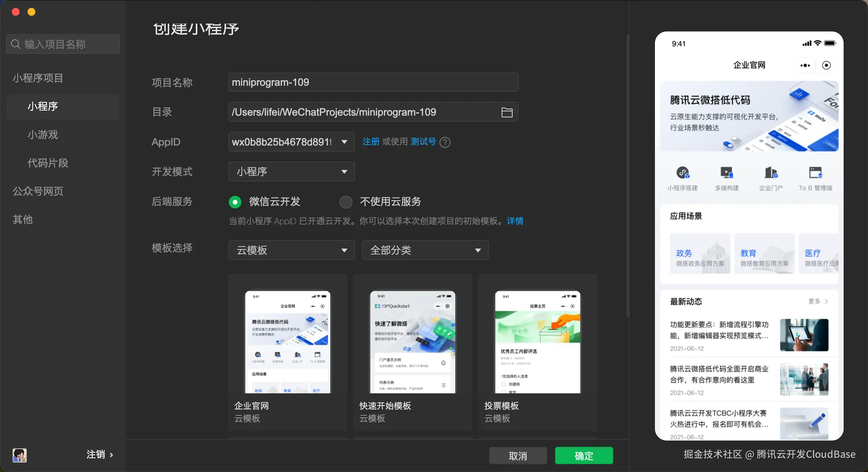Click the search magnifier icon in sidebar
868x472 pixels.
[x=16, y=44]
